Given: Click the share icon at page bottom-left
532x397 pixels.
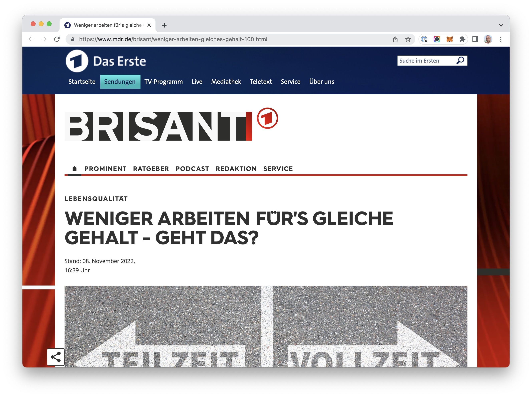Looking at the screenshot, I should [x=56, y=357].
